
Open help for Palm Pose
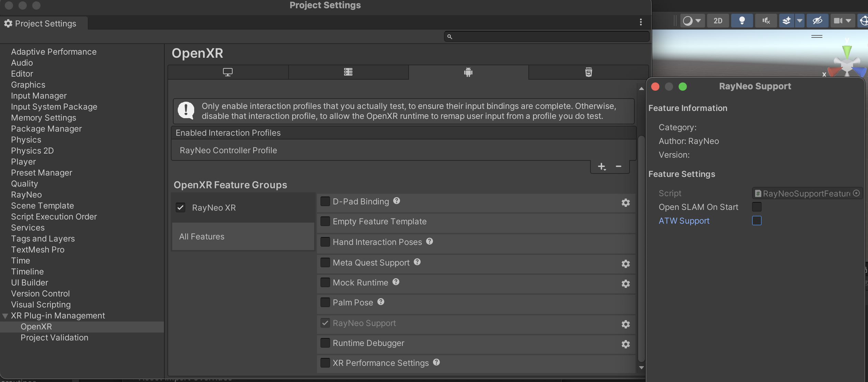[x=381, y=302]
